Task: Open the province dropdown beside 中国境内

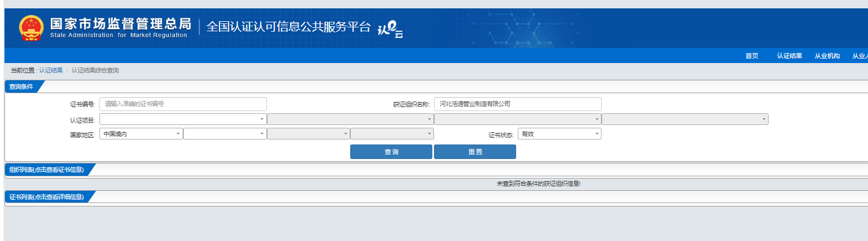Action: point(225,134)
